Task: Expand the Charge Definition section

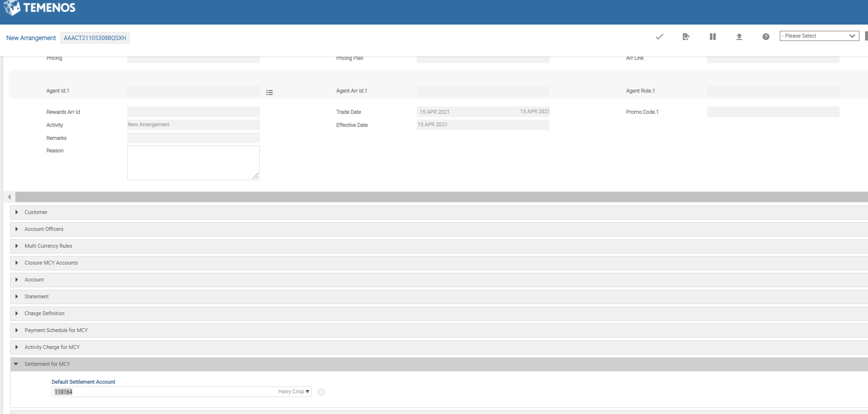Action: tap(44, 314)
